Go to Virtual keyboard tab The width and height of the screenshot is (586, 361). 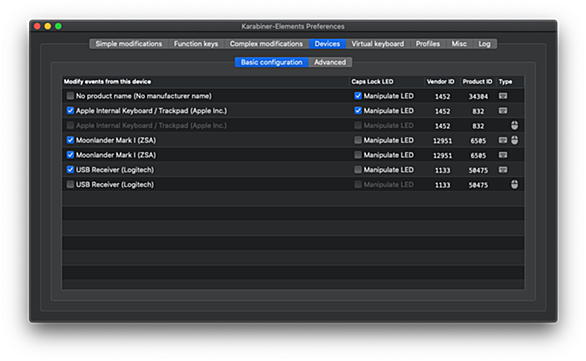tap(377, 44)
